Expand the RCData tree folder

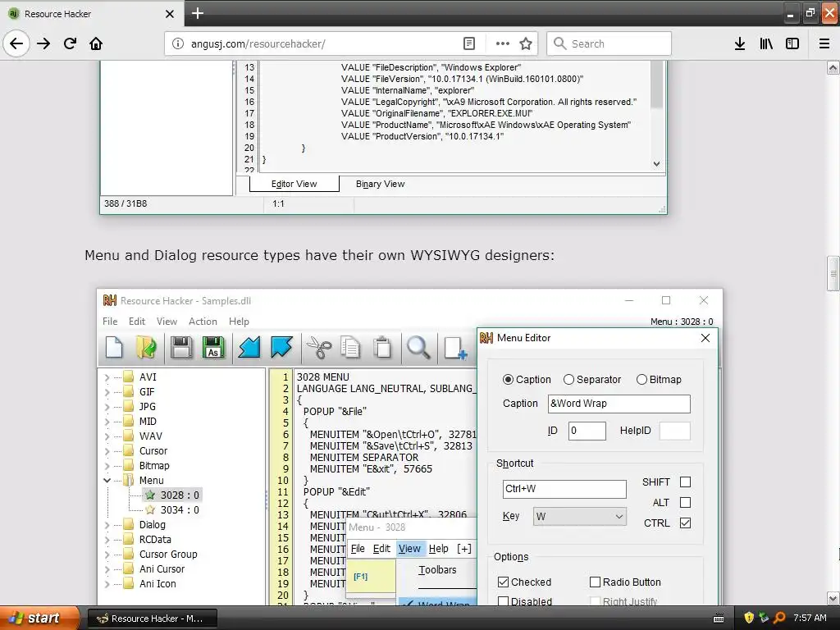(107, 540)
